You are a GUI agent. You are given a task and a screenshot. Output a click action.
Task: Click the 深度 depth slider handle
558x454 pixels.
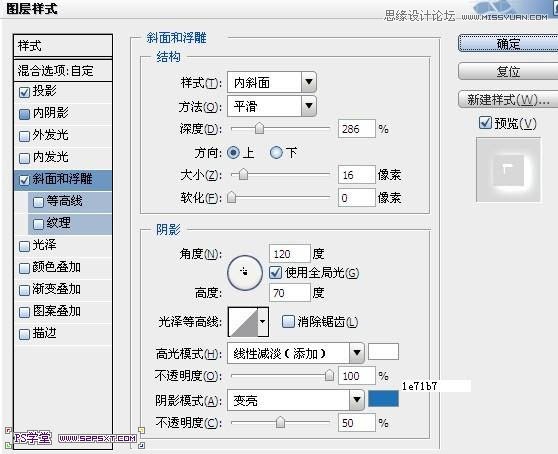(259, 128)
